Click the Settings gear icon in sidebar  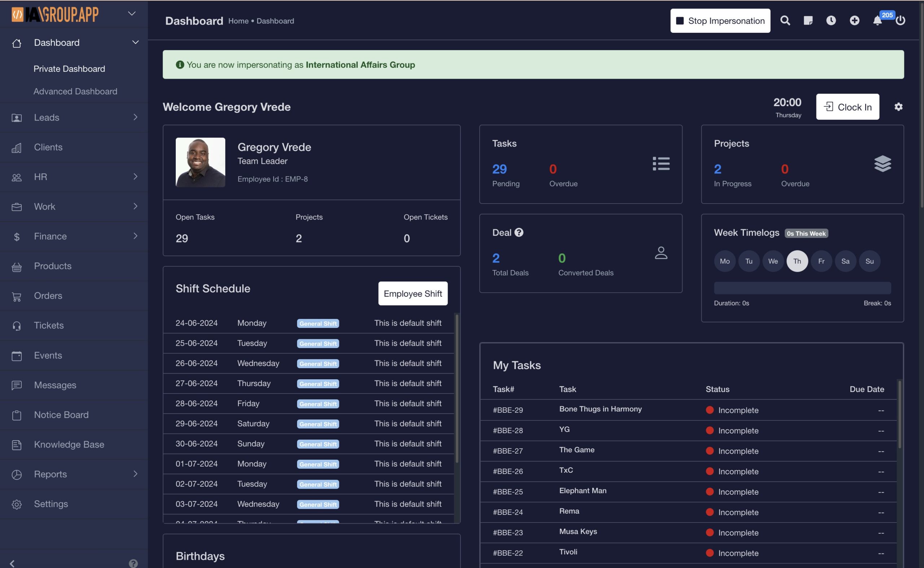(x=17, y=504)
